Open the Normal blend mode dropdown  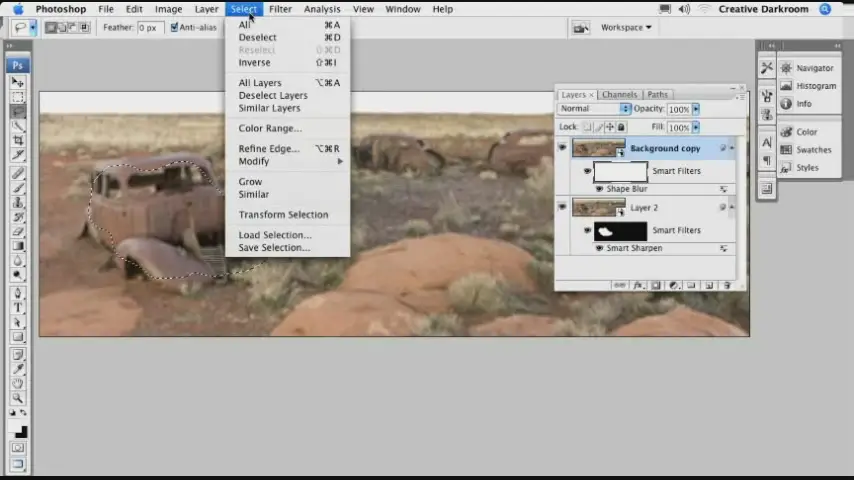(595, 109)
